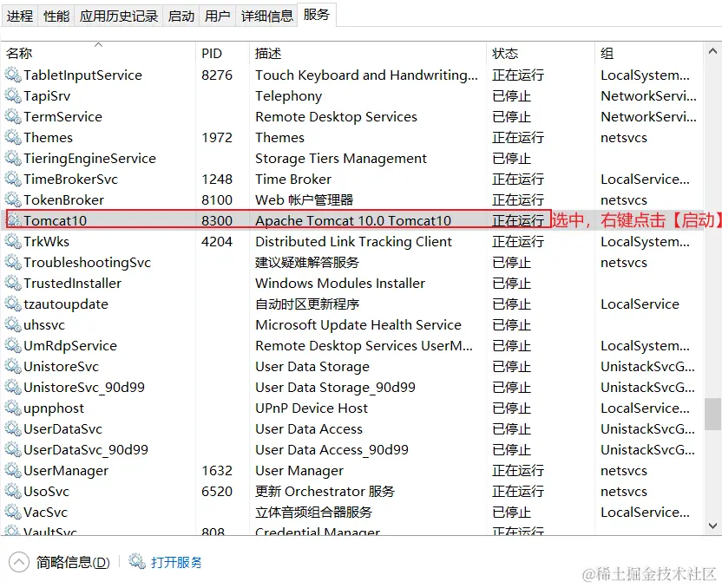Click the scrollbar up arrow
The width and height of the screenshot is (722, 588).
[x=712, y=51]
